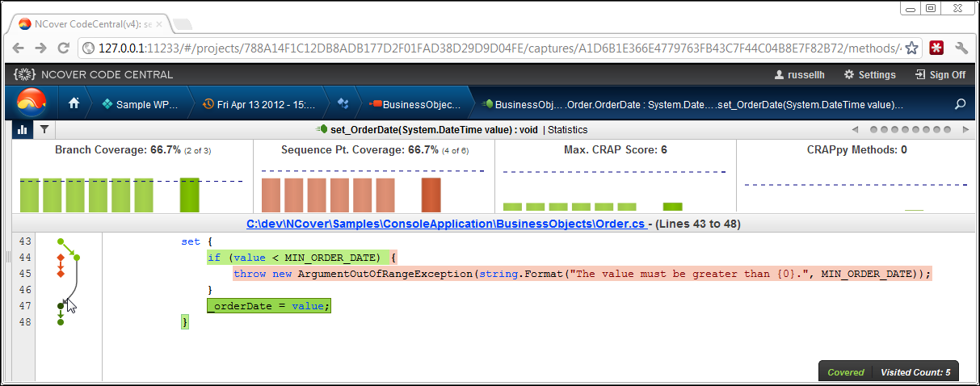This screenshot has width=980, height=386.
Task: Click the red diamond node at line 44
Action: coord(61,258)
